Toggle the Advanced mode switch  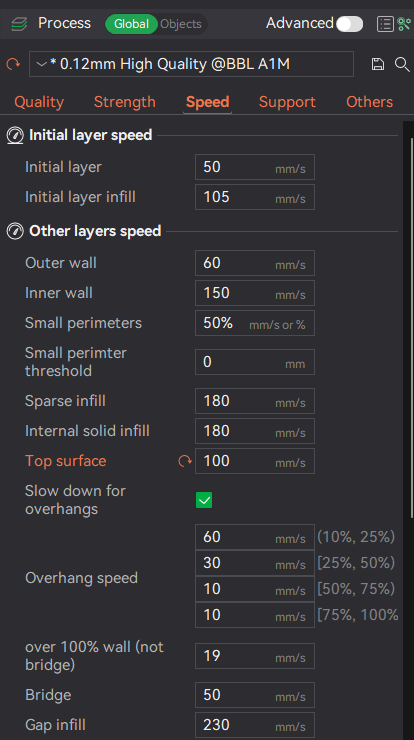pos(349,24)
